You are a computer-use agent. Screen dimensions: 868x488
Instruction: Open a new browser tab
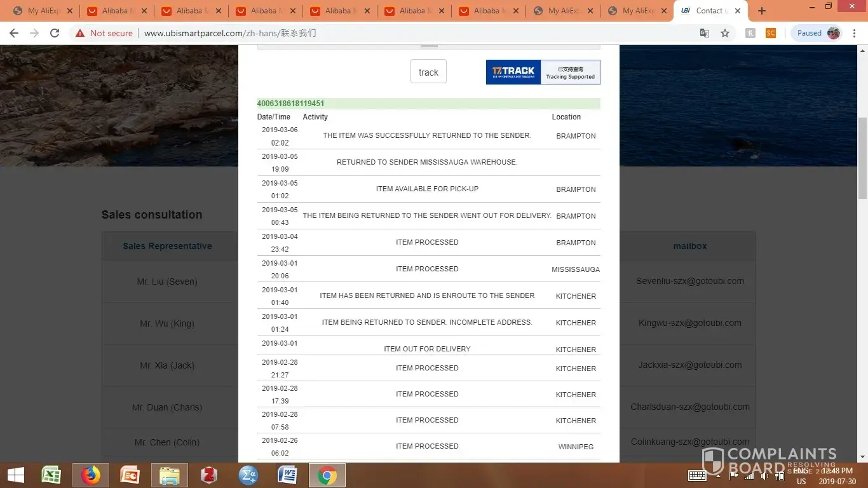(x=762, y=11)
